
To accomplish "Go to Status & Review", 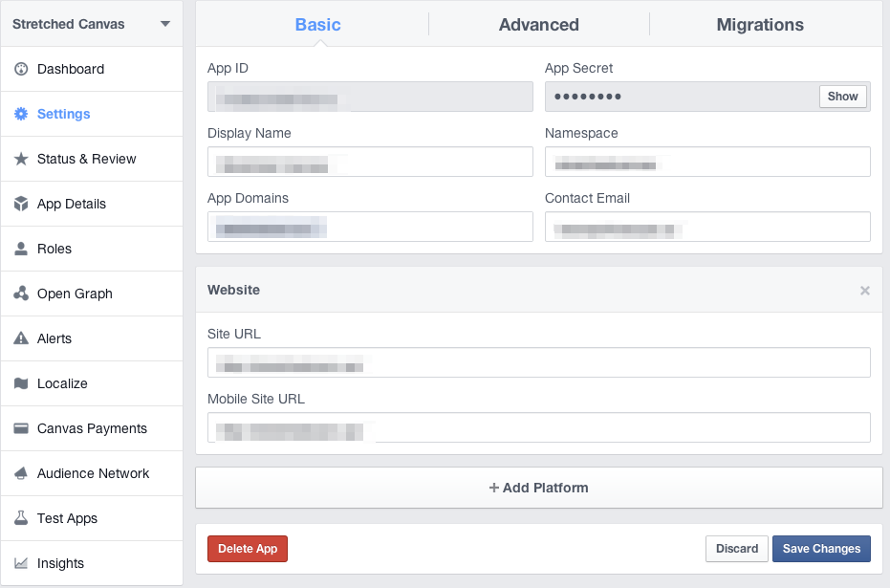I will pyautogui.click(x=92, y=159).
